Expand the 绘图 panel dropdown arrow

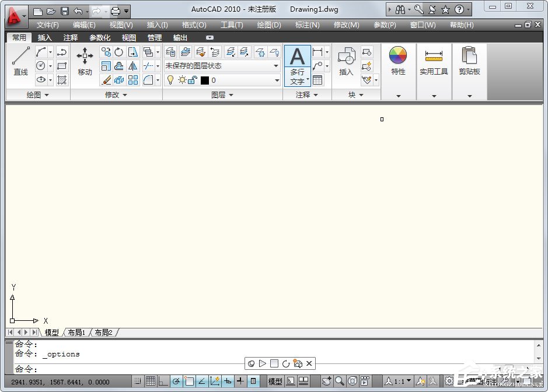coord(47,94)
